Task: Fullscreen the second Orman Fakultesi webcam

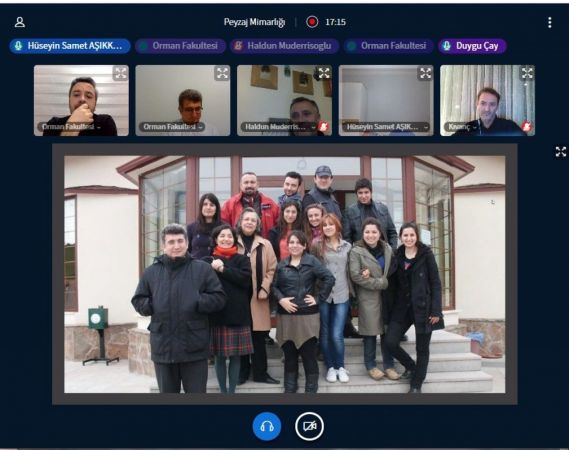Action: 222,73
